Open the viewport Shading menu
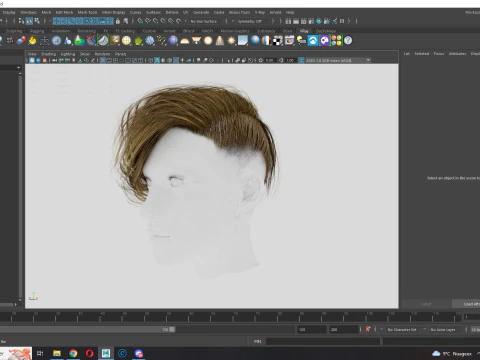The image size is (480, 360). [48, 54]
